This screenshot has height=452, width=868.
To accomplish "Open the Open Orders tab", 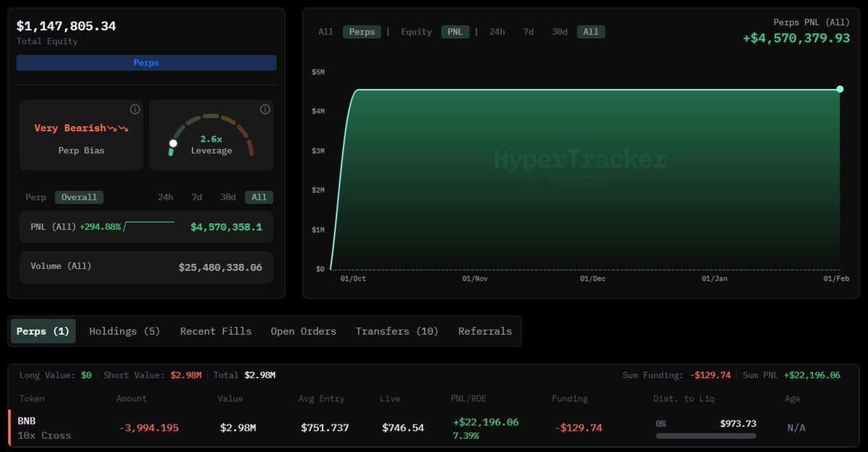I will tap(303, 331).
